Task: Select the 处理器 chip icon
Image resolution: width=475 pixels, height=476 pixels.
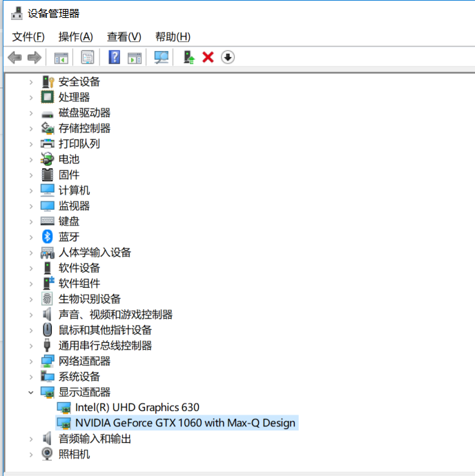Action: pos(48,97)
